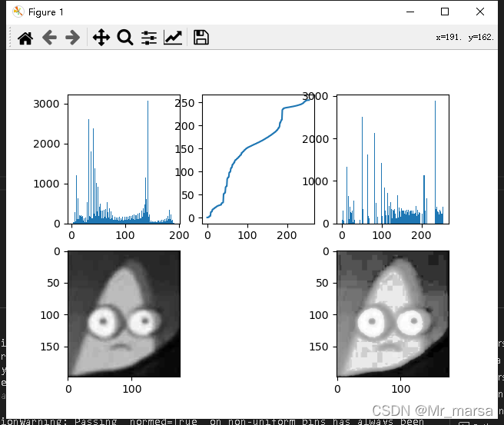Go forward to next view arrow
This screenshot has width=504, height=425.
[x=73, y=38]
